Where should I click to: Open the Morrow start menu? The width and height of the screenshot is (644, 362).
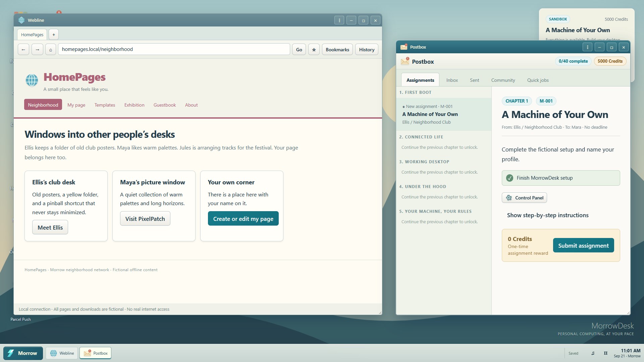coord(23,353)
